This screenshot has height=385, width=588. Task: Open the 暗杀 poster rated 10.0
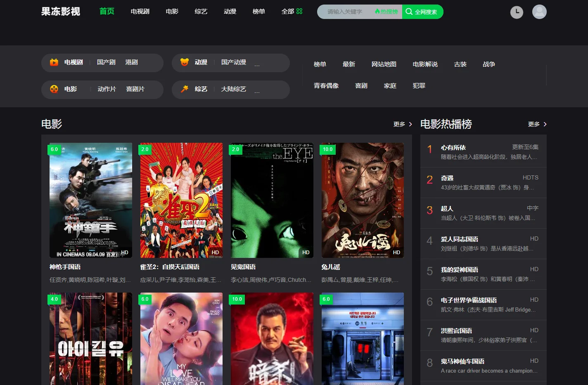click(272, 339)
